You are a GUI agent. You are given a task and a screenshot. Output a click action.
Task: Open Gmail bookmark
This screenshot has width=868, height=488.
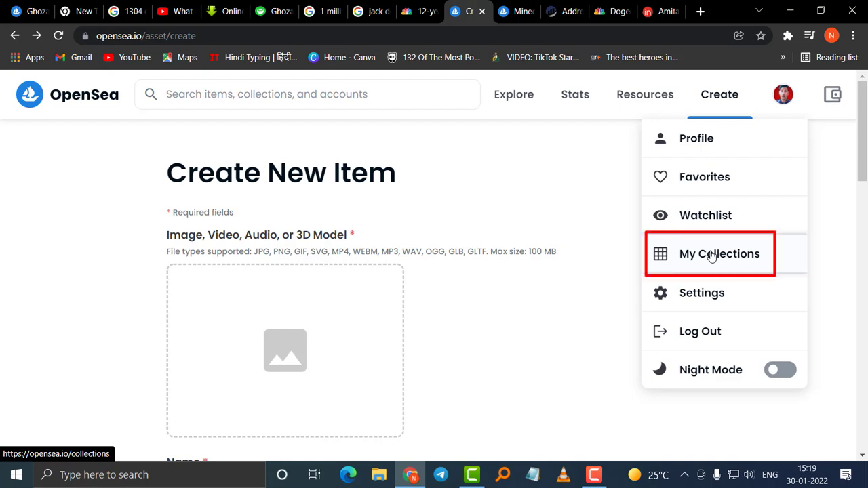coord(73,57)
